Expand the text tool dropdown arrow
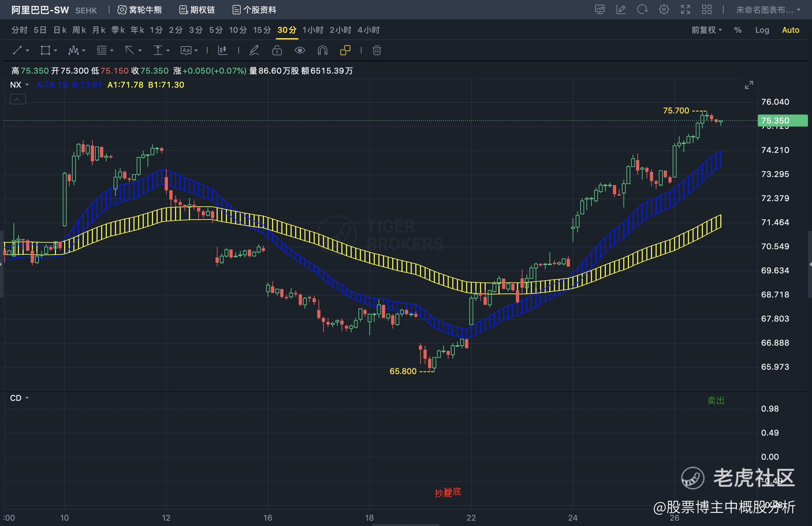Image resolution: width=812 pixels, height=526 pixels. click(x=196, y=51)
